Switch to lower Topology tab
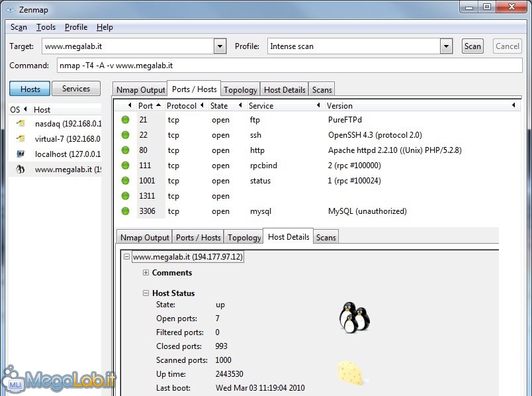Screen dimensions: 532x396 coord(244,237)
